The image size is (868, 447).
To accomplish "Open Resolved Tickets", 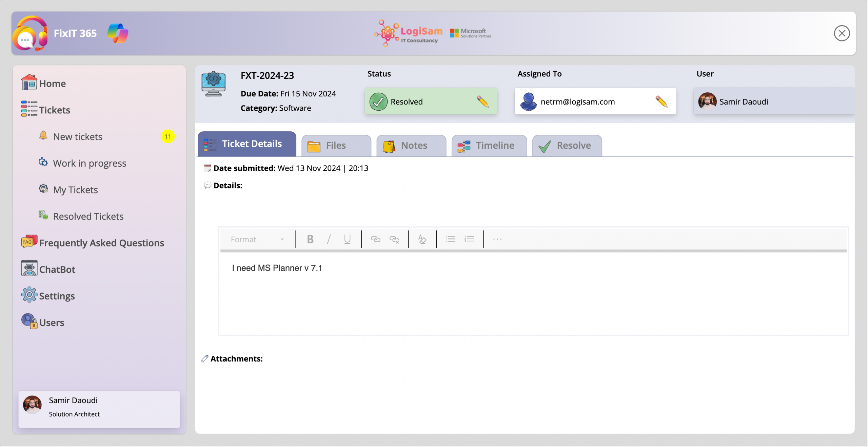I will [88, 216].
